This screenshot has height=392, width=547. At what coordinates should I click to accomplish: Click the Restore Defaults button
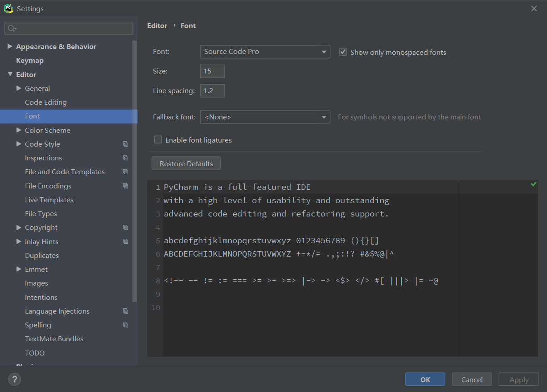[x=186, y=163]
